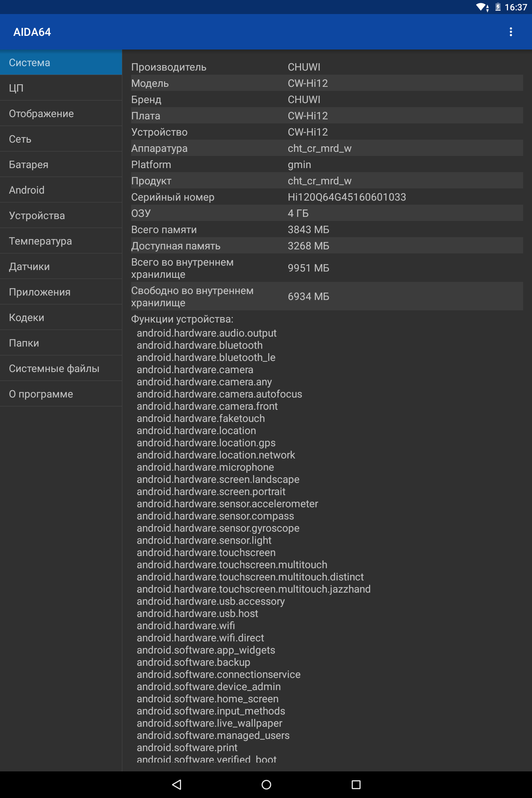Select the Серийный номер row
Image resolution: width=532 pixels, height=798 pixels.
[x=327, y=197]
